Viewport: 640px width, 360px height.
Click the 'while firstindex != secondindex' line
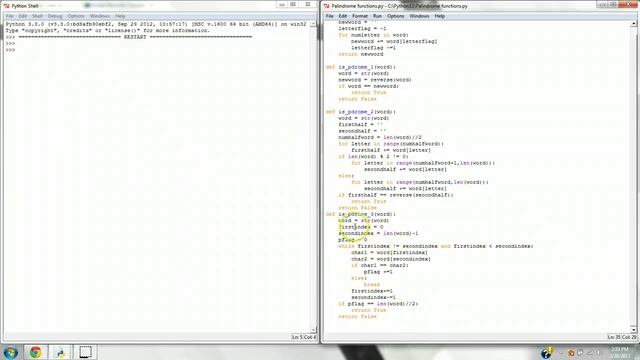(x=436, y=246)
